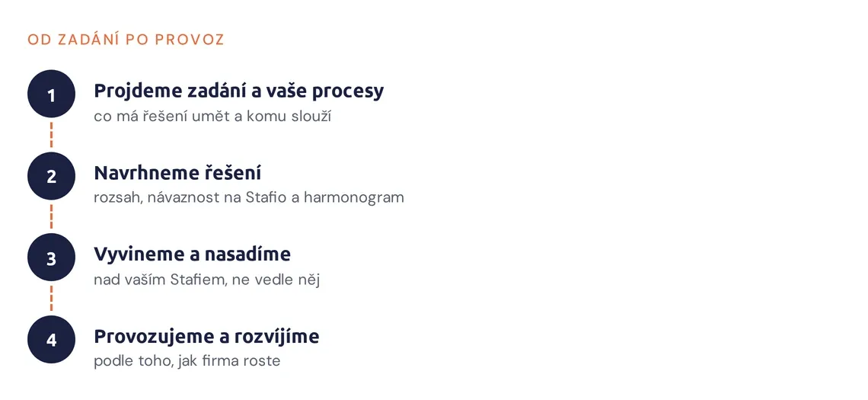Click dashed connector between steps 1 and 2

(x=52, y=135)
